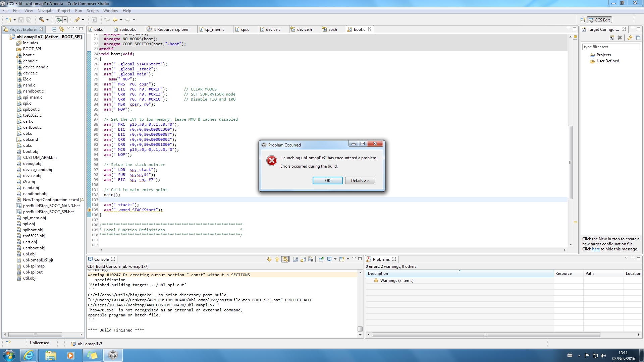Viewport: 644px width, 362px height.
Task: Click the Build hammer icon
Action: (41, 20)
